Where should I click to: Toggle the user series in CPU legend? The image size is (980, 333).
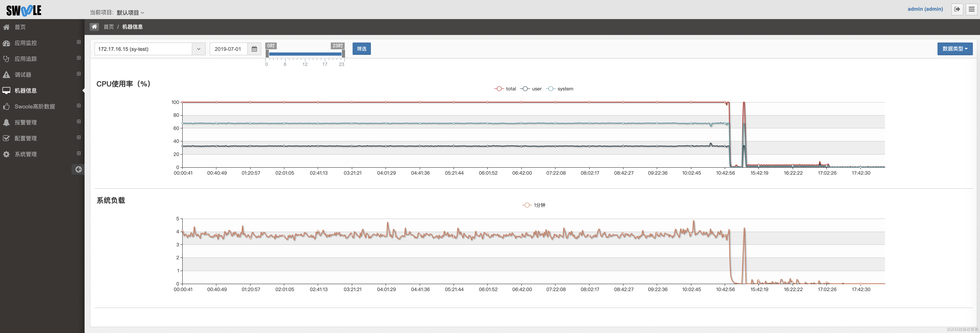point(531,89)
